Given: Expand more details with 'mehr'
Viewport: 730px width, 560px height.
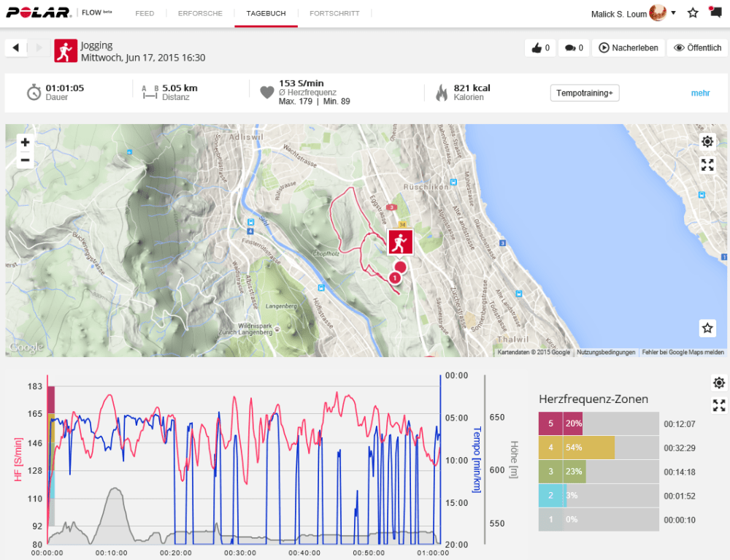Looking at the screenshot, I should 700,93.
